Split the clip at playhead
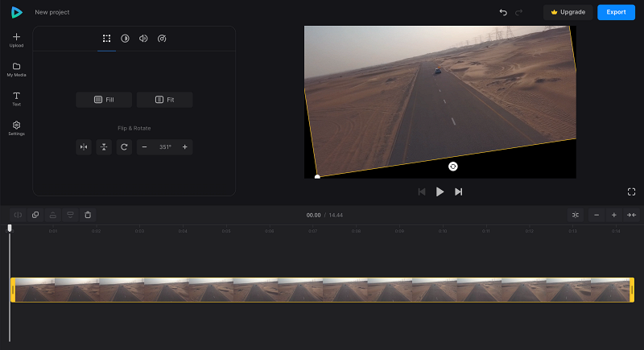The height and width of the screenshot is (350, 644). point(18,215)
